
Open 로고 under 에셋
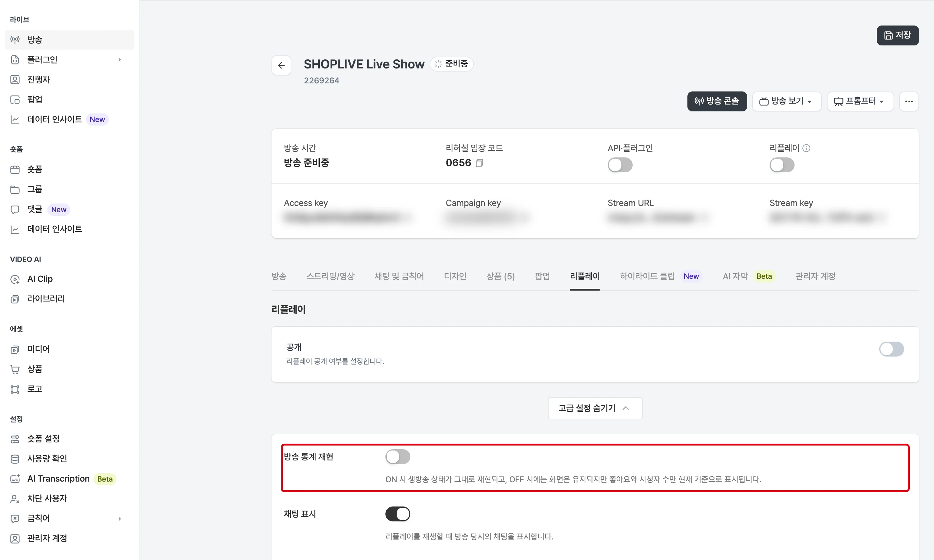tap(69, 389)
